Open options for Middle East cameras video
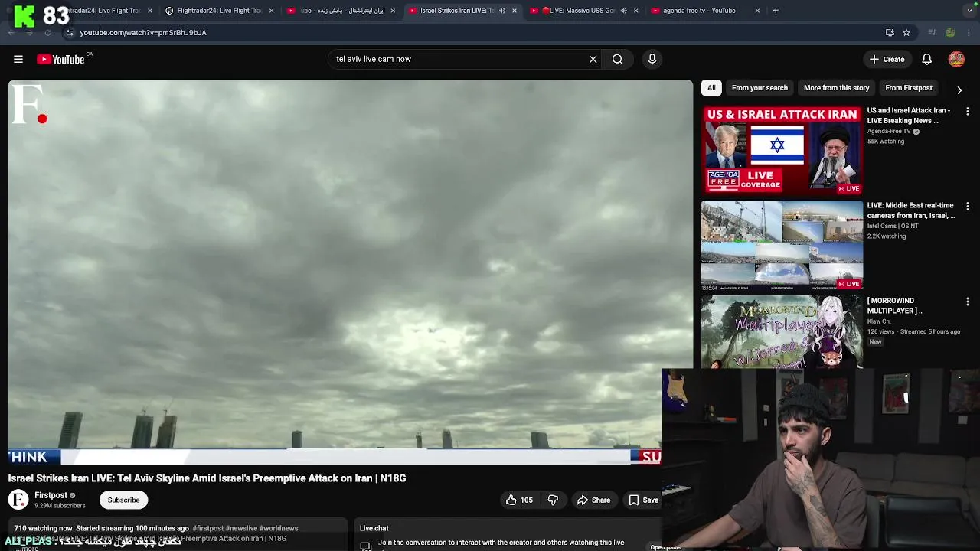Viewport: 980px width, 551px height. [x=968, y=207]
